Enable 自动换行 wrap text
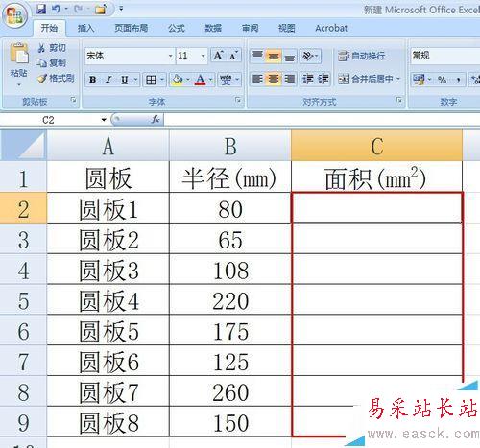Image resolution: width=480 pixels, height=448 pixels. [362, 56]
